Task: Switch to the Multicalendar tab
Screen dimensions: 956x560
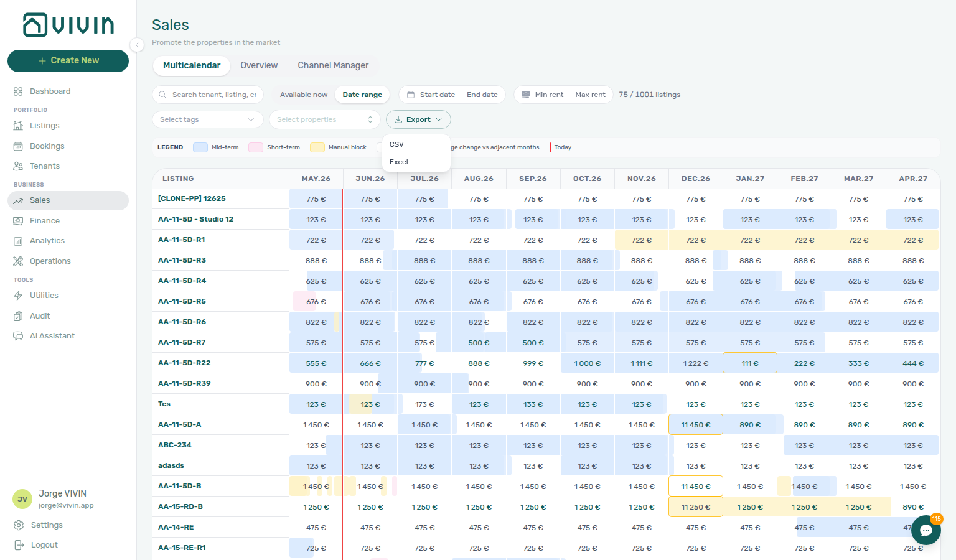Action: click(x=192, y=65)
